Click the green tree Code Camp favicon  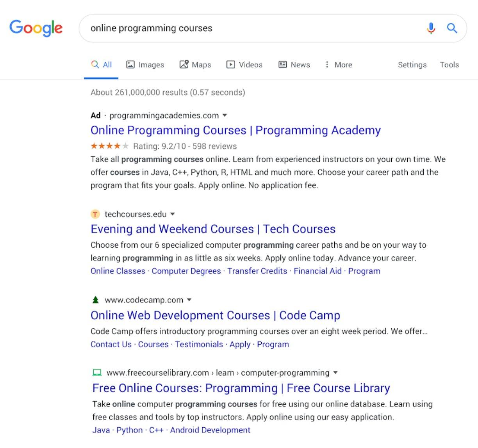click(95, 300)
